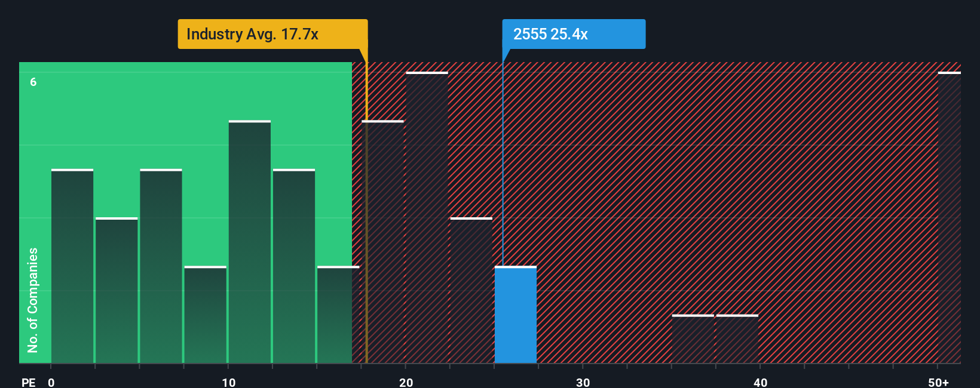Image resolution: width=980 pixels, height=388 pixels.
Task: Select the highlighted blue bar for 2555
Action: tap(516, 315)
